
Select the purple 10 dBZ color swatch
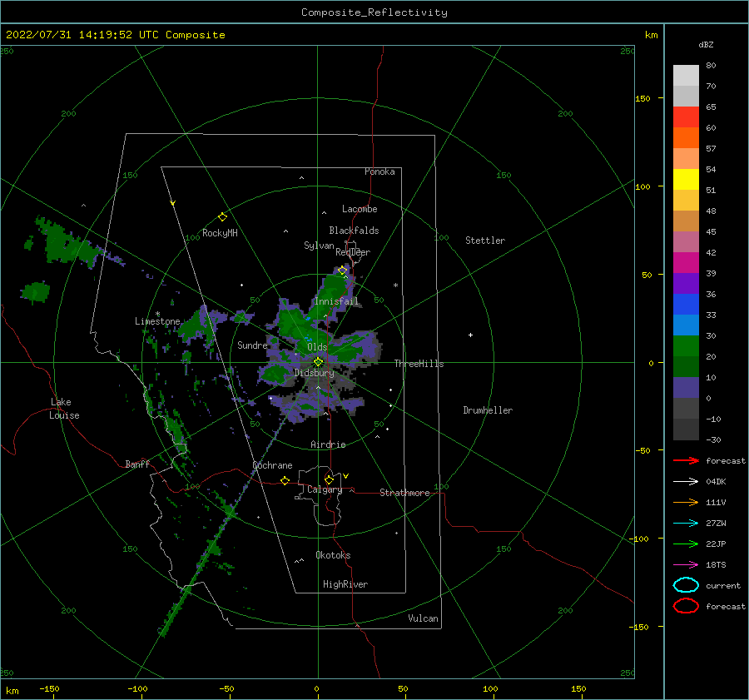(686, 387)
